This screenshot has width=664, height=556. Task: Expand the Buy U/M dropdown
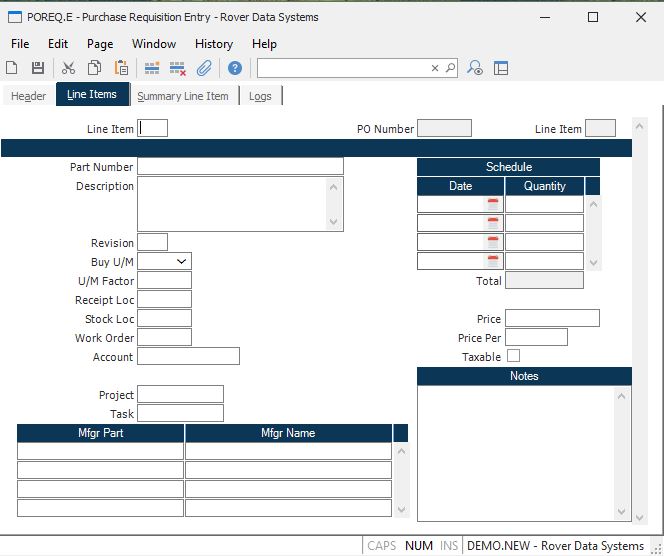click(181, 261)
